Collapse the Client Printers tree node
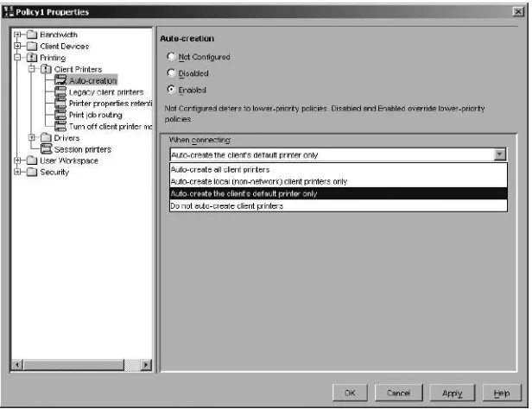532x409 pixels. 32,69
